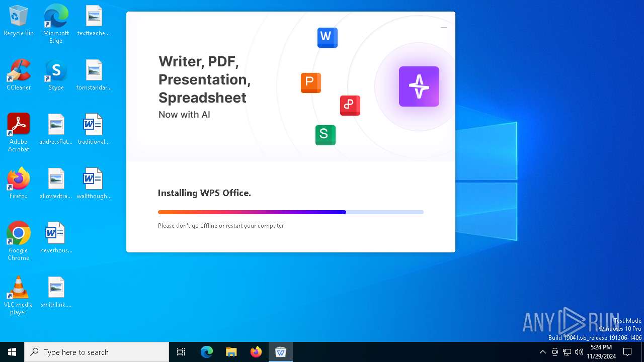Select the Microsoft Edge desktop shortcut
This screenshot has height=362, width=644.
click(56, 24)
